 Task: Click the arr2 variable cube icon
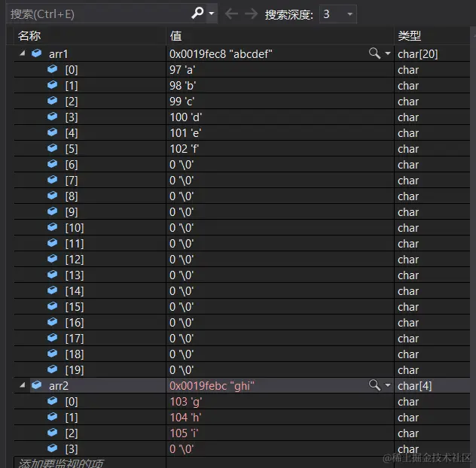pyautogui.click(x=36, y=385)
